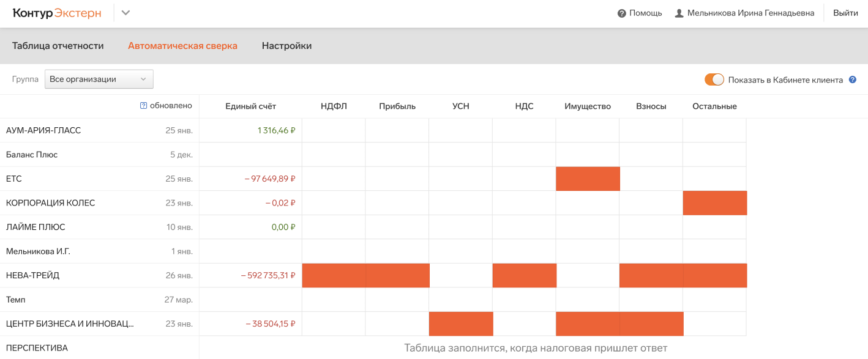The image size is (868, 359).
Task: Click the balance 1 316,46 ₽
Action: 277,130
